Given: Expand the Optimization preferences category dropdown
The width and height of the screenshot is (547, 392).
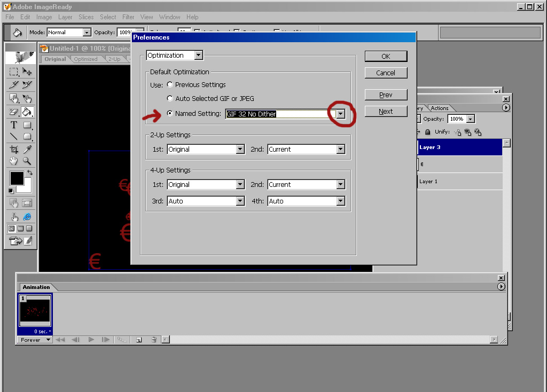Looking at the screenshot, I should 198,56.
